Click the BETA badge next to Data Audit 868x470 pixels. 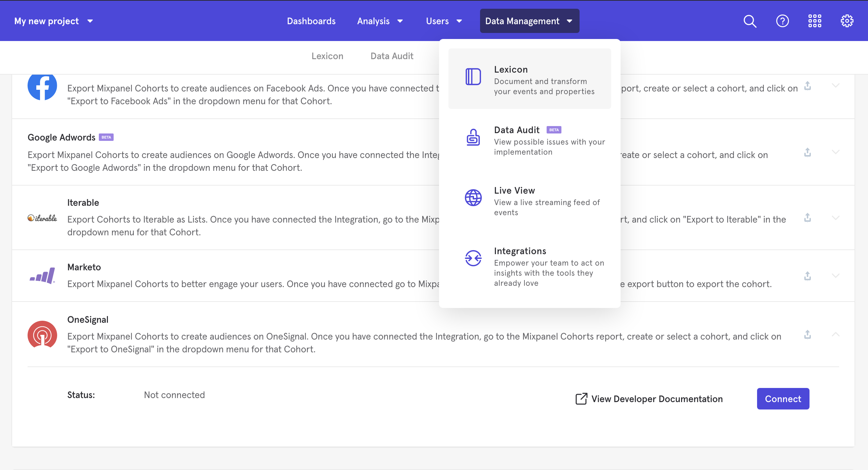pyautogui.click(x=554, y=130)
